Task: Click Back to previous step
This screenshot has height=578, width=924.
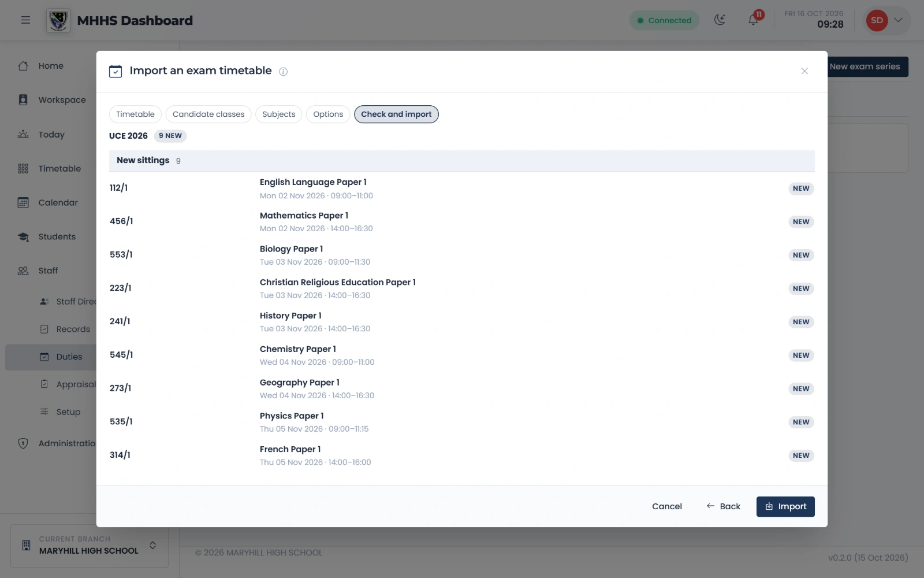Action: (723, 507)
